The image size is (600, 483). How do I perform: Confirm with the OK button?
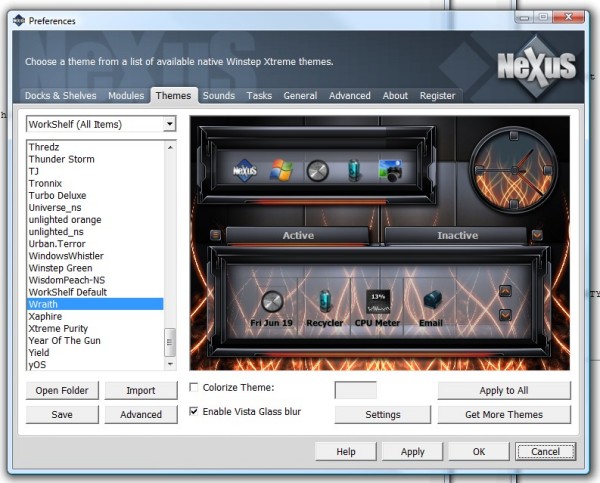pyautogui.click(x=479, y=452)
